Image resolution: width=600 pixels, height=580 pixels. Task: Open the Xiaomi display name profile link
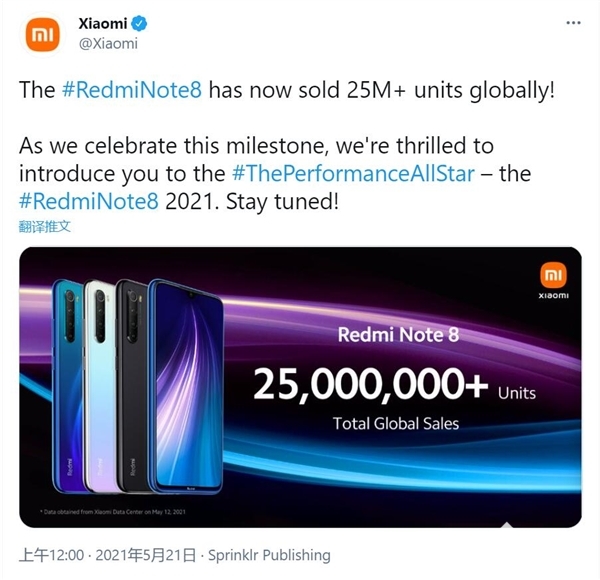point(108,23)
